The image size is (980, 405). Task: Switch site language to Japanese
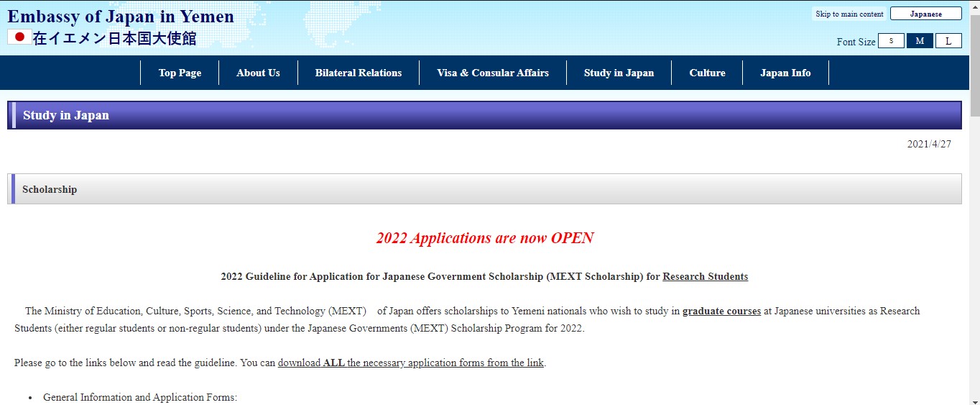click(925, 14)
